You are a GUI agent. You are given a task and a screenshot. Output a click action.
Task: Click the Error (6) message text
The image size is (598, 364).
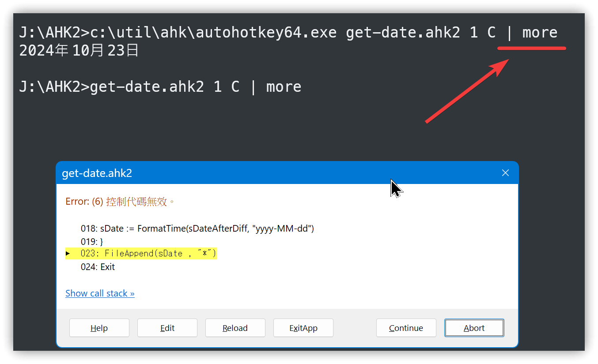pos(120,202)
